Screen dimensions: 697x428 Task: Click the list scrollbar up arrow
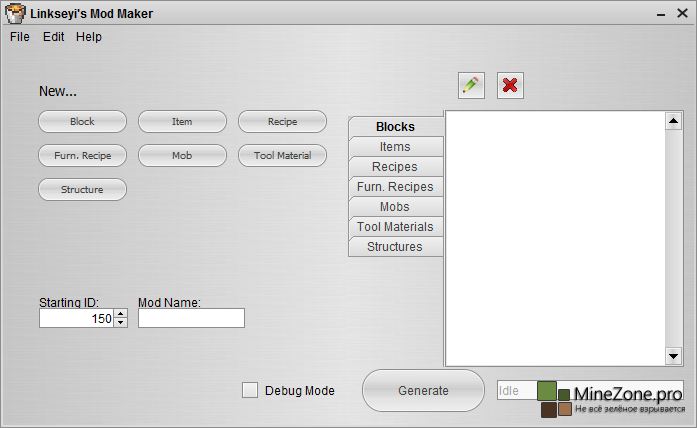[673, 121]
